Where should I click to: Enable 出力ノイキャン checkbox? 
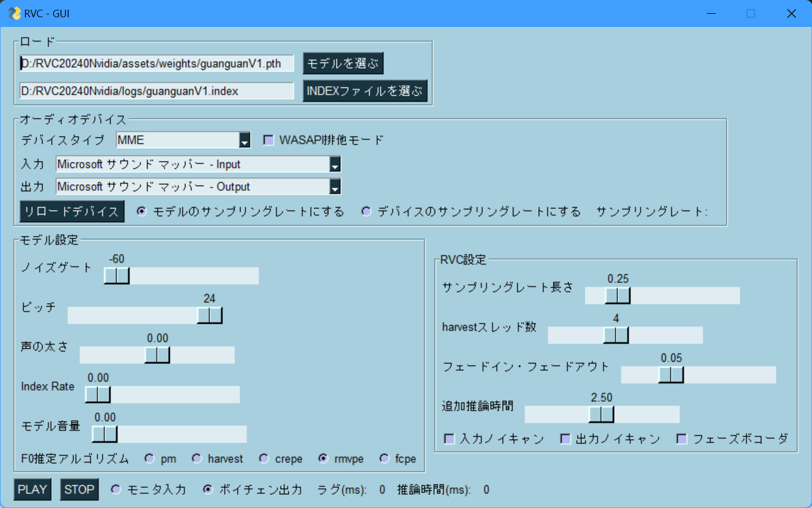(565, 439)
